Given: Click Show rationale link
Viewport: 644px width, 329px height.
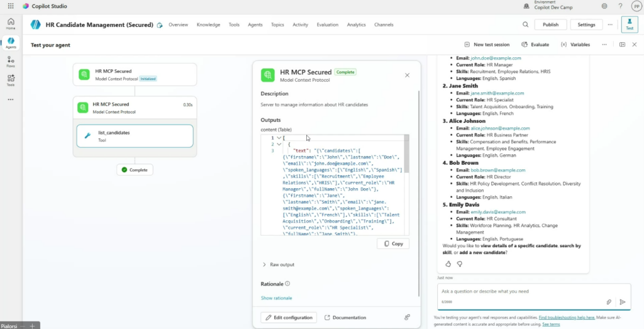Looking at the screenshot, I should point(276,298).
